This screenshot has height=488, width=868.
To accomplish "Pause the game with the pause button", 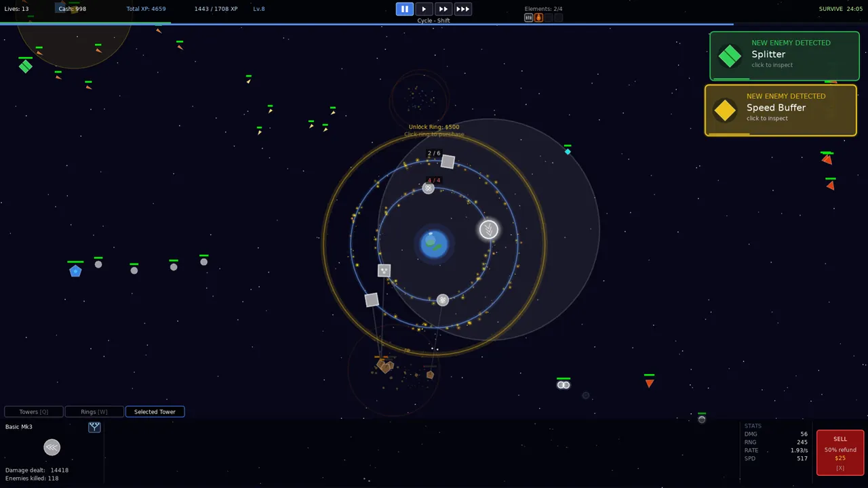I will [x=405, y=9].
